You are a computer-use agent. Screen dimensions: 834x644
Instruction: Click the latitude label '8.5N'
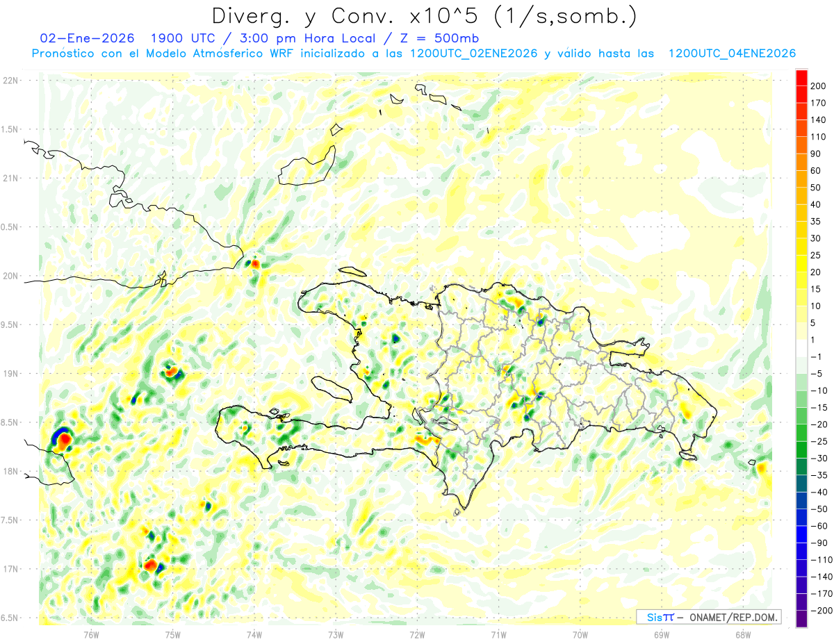point(10,423)
